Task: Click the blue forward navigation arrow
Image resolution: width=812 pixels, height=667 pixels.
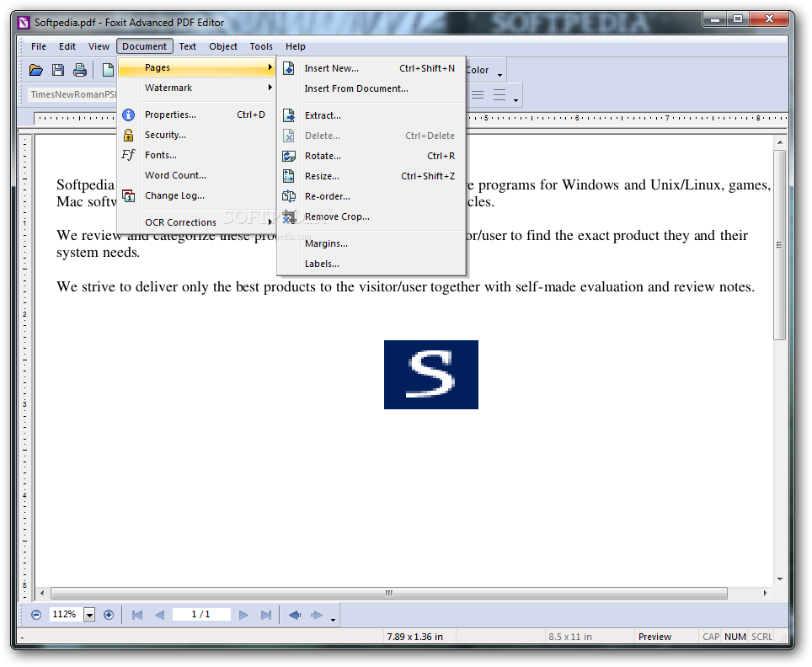Action: click(317, 615)
